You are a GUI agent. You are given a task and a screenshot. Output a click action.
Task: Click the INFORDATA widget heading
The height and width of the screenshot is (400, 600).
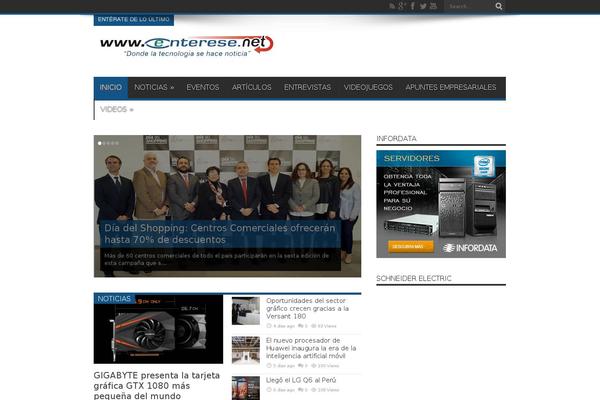point(396,139)
